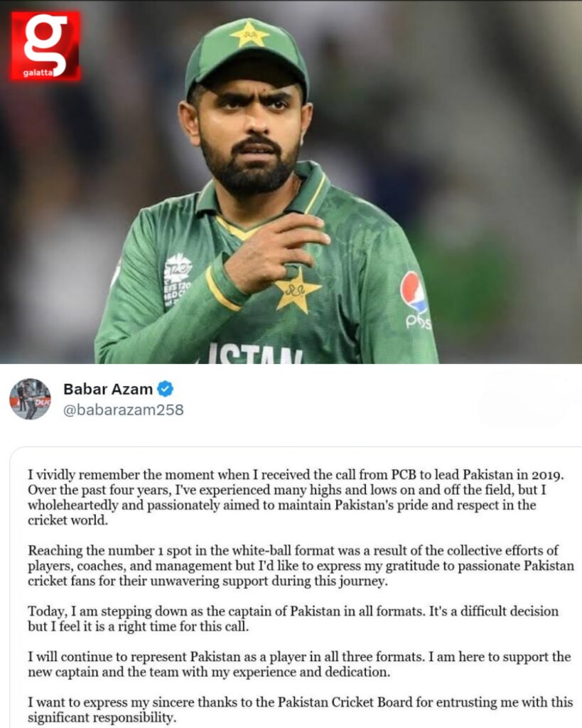Open the Babar Azam display name

point(108,389)
